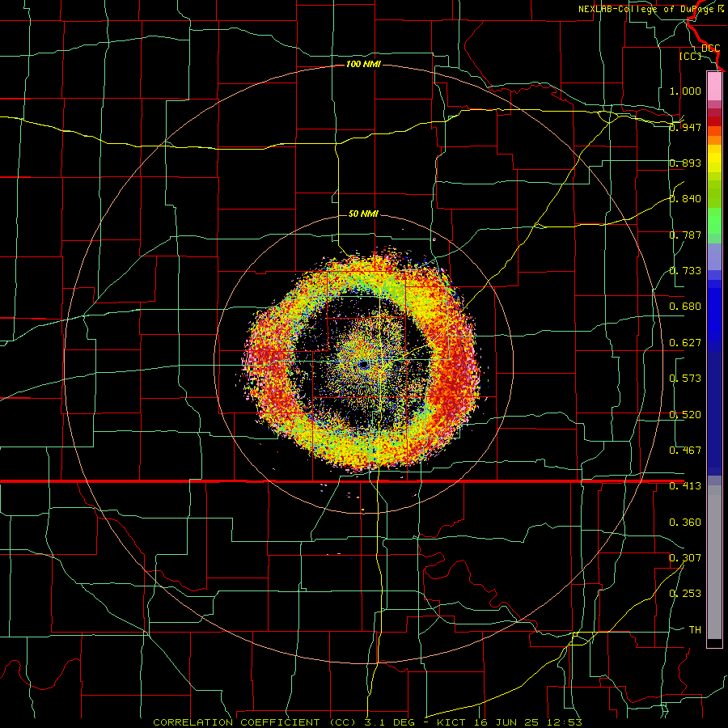Click the "50 NMI" range ring label

tap(363, 214)
